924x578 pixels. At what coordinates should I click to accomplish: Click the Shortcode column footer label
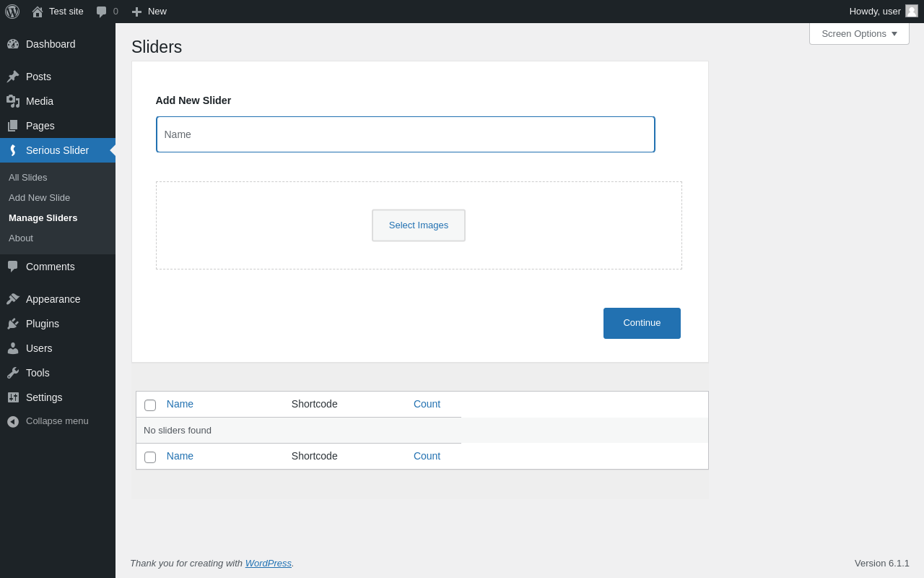point(315,456)
